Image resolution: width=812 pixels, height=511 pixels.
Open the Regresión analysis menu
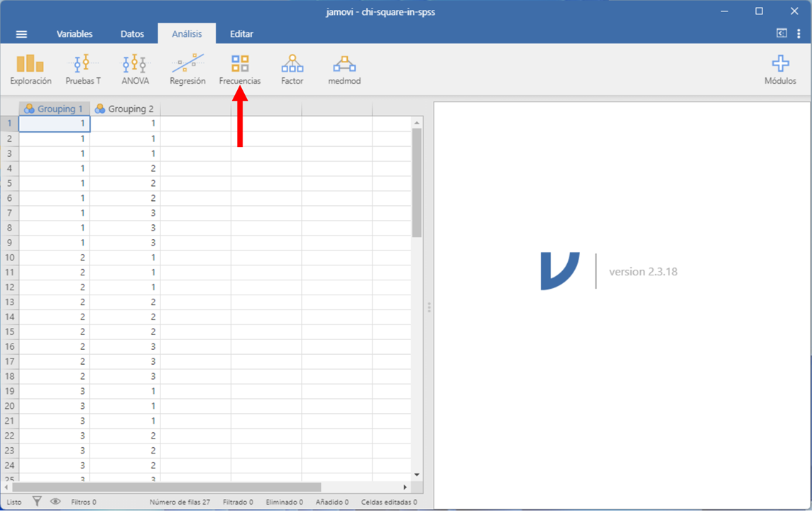tap(187, 70)
